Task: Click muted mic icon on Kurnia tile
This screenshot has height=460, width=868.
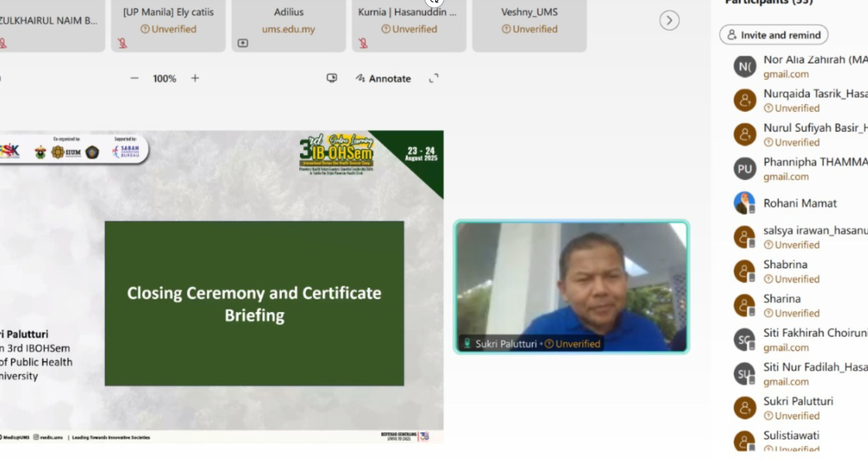Action: click(363, 44)
